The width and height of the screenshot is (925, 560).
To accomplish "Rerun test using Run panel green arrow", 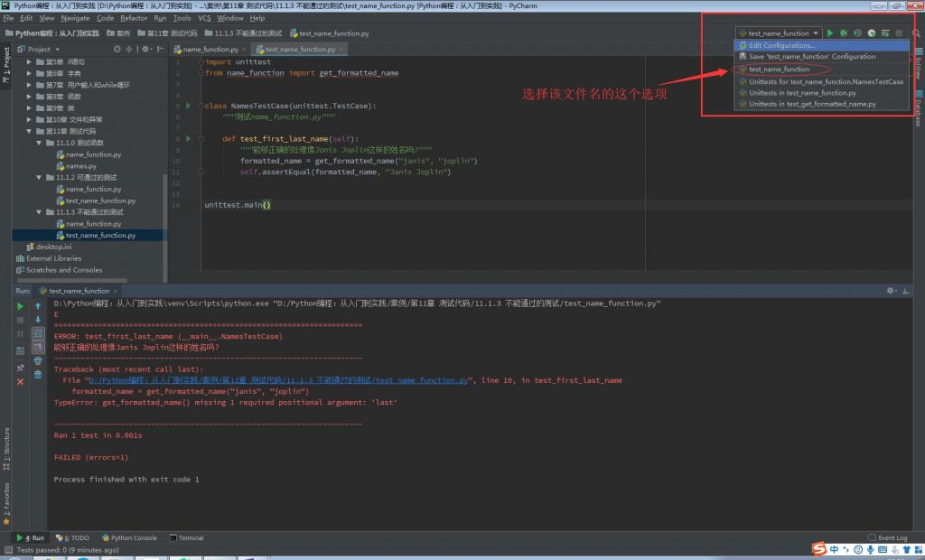I will coord(20,307).
